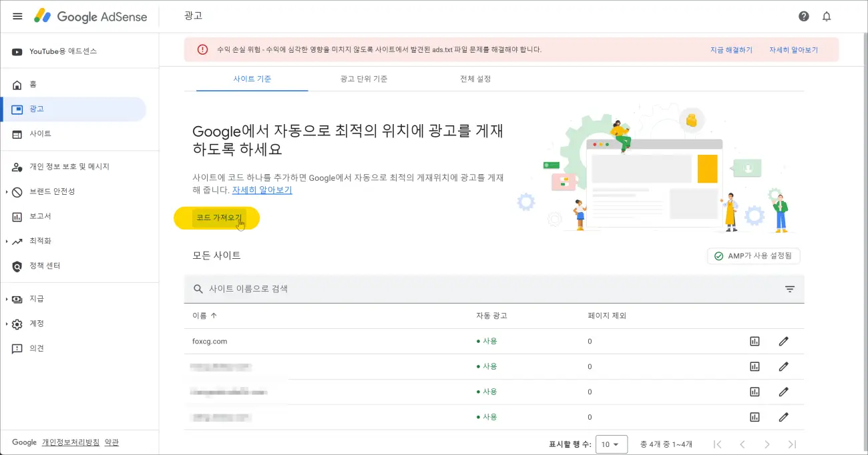Screen dimensions: 868x455
Task: Click the AMP가 사용 설정됨 chip
Action: [754, 256]
